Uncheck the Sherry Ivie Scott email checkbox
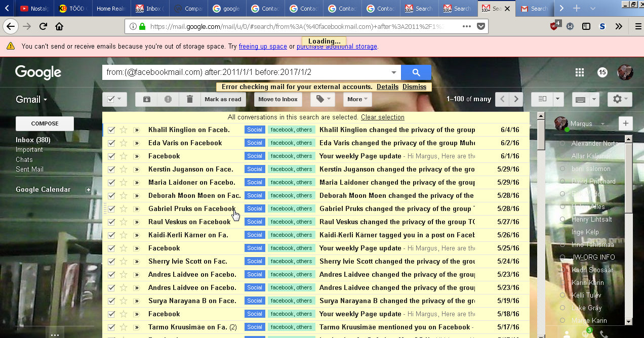The width and height of the screenshot is (644, 338). click(x=111, y=261)
